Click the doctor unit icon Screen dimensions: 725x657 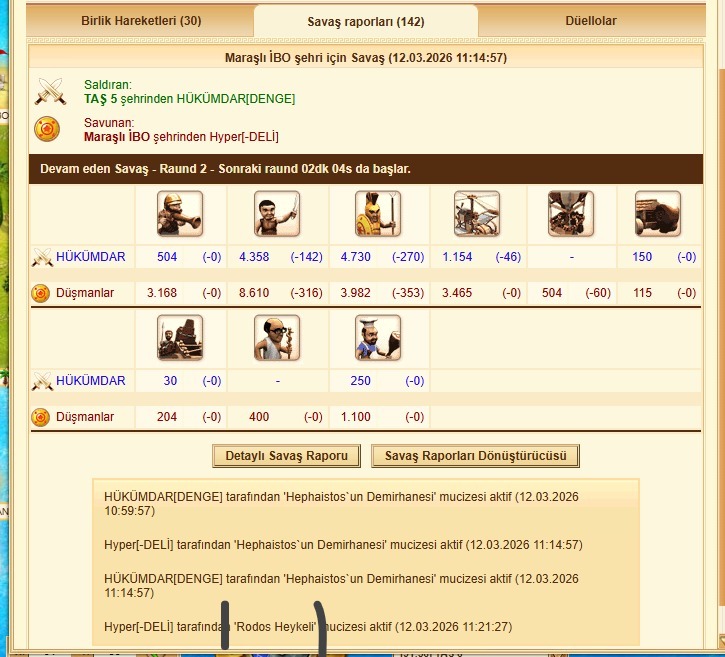click(x=277, y=338)
